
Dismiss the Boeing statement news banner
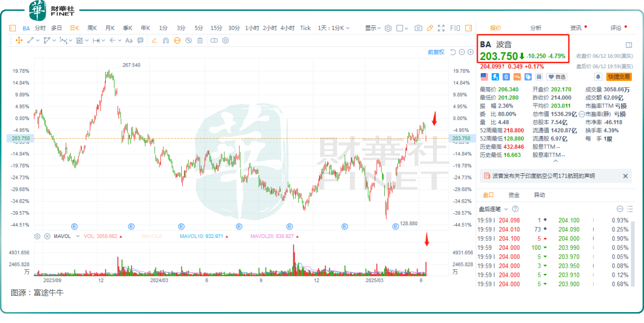click(626, 176)
